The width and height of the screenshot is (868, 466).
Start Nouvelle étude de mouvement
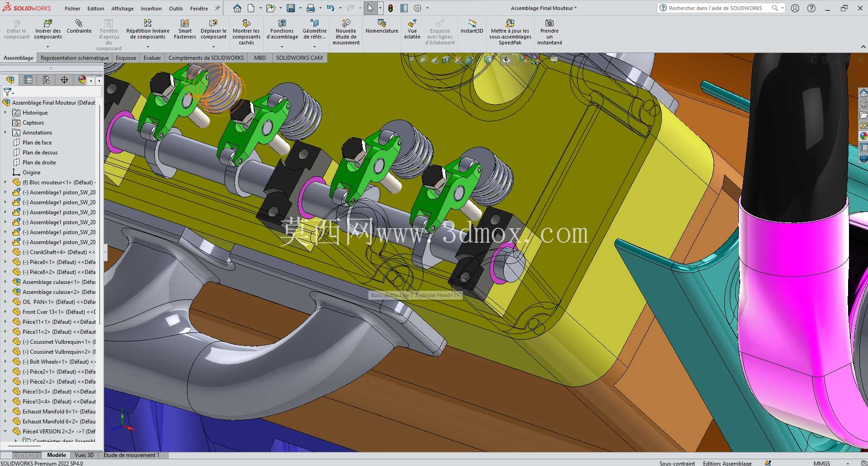coord(346,32)
